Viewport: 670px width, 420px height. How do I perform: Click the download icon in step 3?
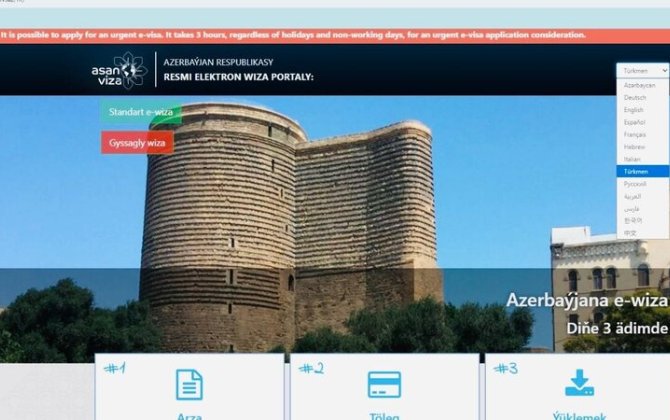click(x=579, y=384)
